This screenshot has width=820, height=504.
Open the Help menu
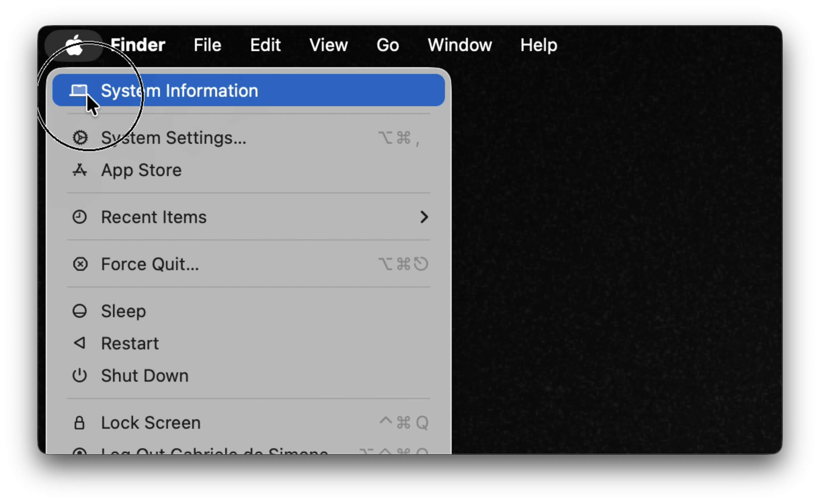click(x=538, y=45)
